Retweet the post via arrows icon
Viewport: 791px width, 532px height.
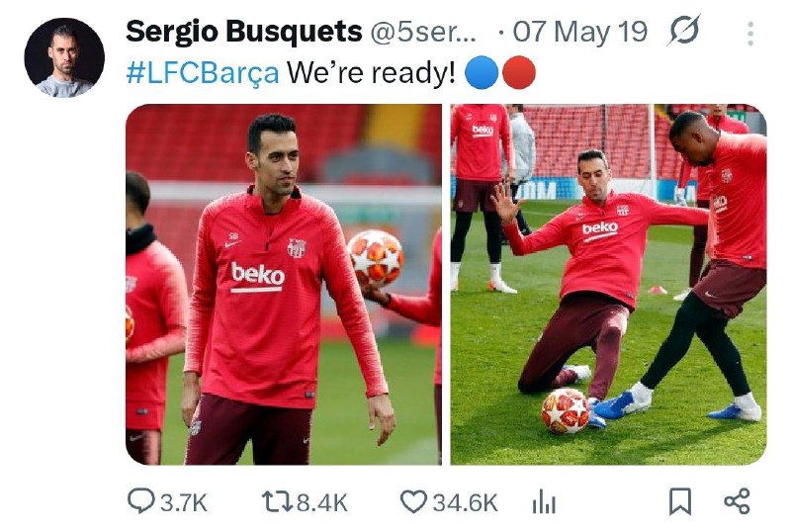278,502
